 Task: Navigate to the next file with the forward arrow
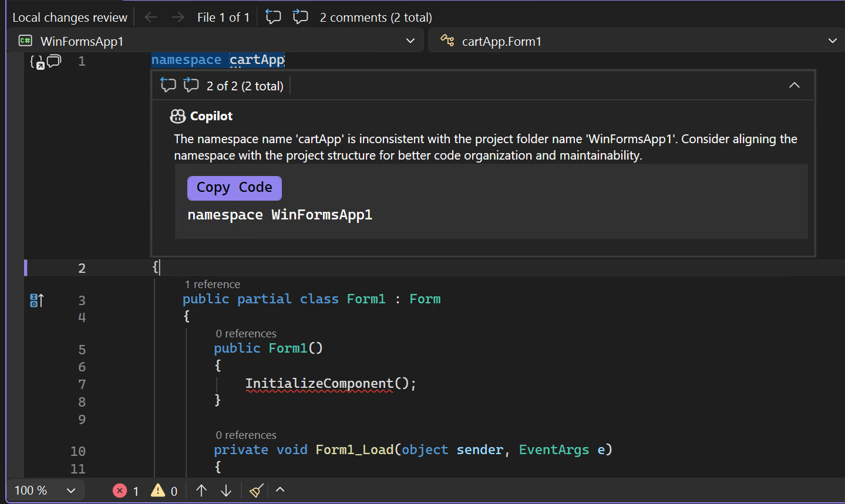tap(177, 17)
